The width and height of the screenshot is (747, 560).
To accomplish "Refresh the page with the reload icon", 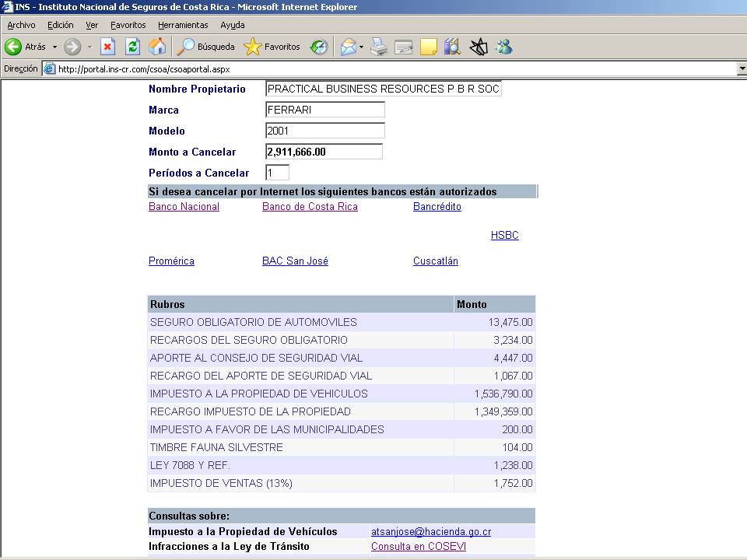I will pyautogui.click(x=132, y=47).
